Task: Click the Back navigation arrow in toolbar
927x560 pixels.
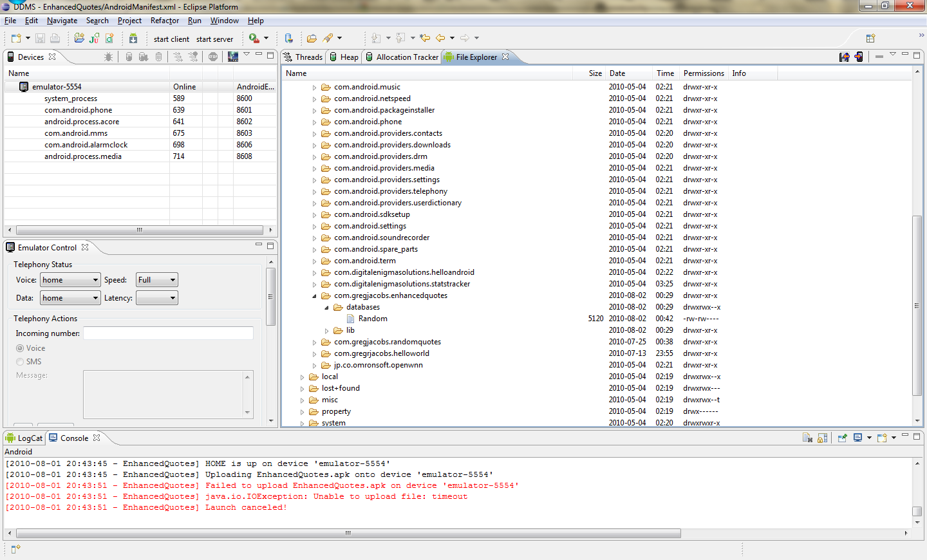Action: pyautogui.click(x=440, y=39)
